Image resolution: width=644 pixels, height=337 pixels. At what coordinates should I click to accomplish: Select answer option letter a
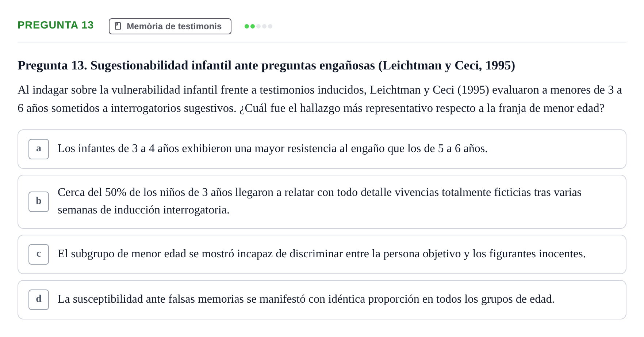tap(39, 149)
